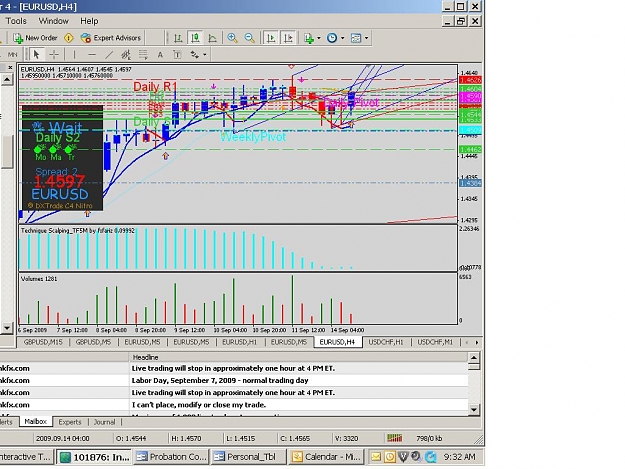Select the MN monthly timeframe
Viewport: 625px width, 469px height.
pos(12,55)
